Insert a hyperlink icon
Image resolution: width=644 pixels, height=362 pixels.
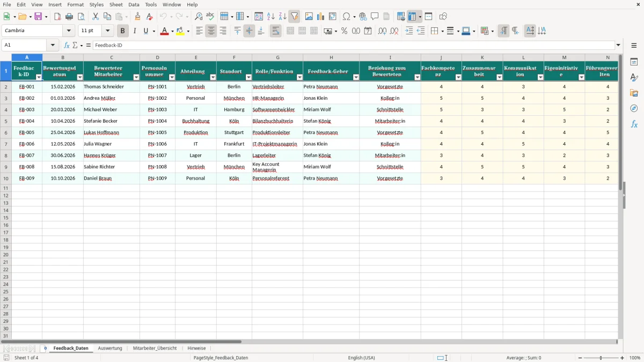point(363,17)
